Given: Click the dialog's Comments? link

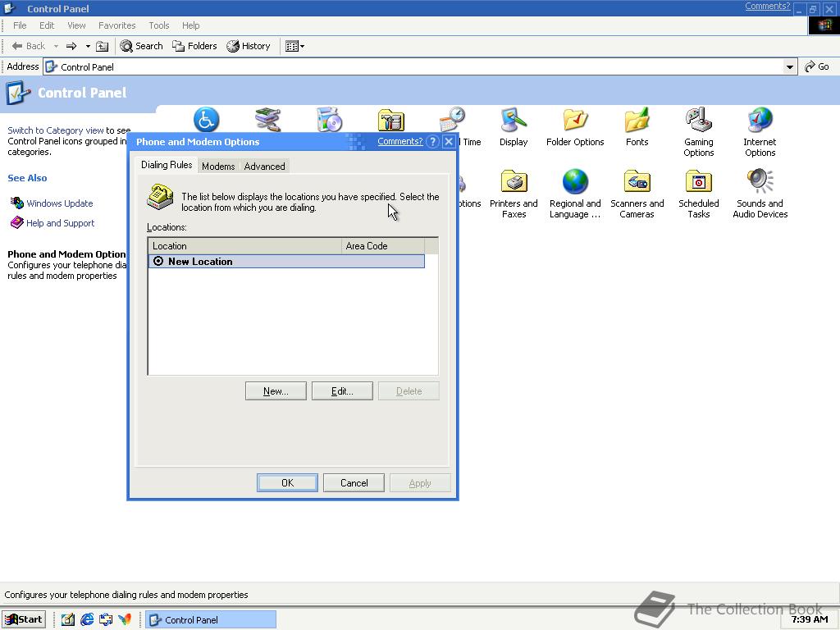Looking at the screenshot, I should coord(400,141).
